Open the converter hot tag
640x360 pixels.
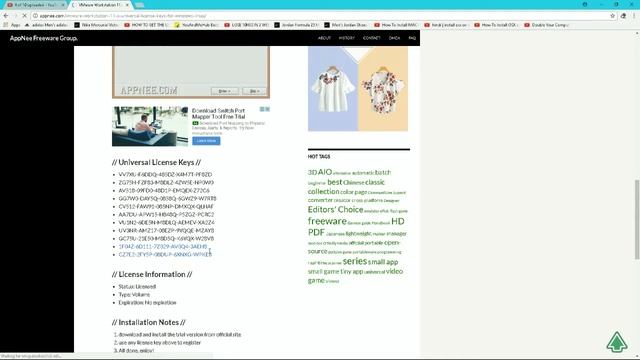click(320, 200)
